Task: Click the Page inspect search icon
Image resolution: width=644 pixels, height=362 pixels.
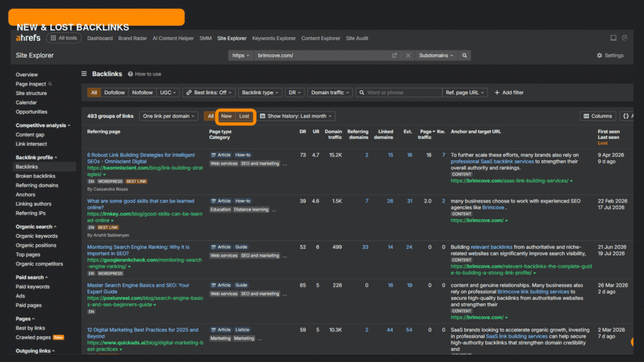Action: [x=50, y=84]
